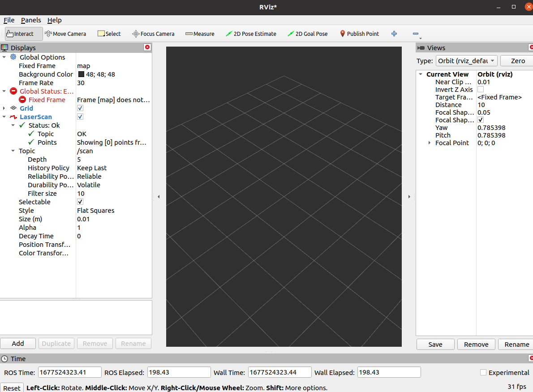Activate the Publish Point tool
Screen dimensions: 533x392
pos(359,34)
